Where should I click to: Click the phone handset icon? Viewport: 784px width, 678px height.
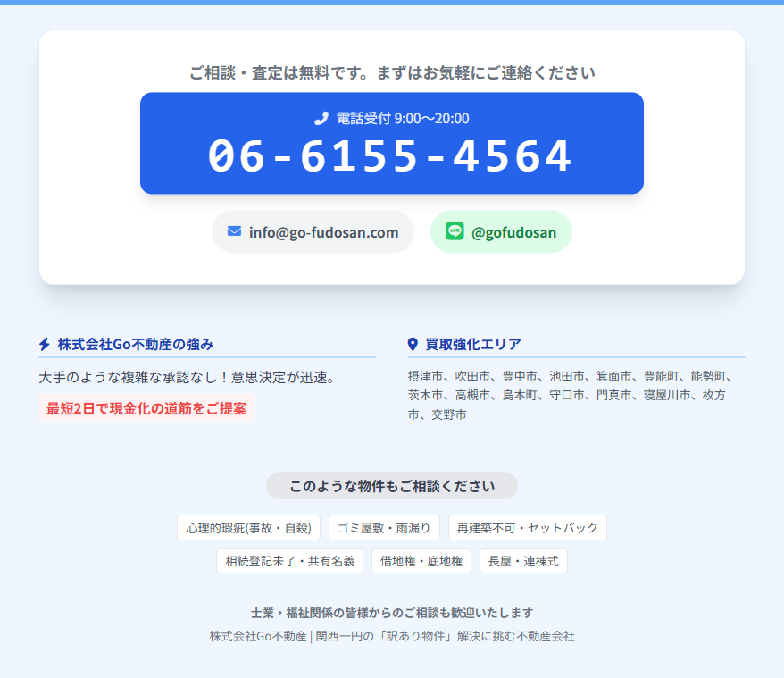321,119
